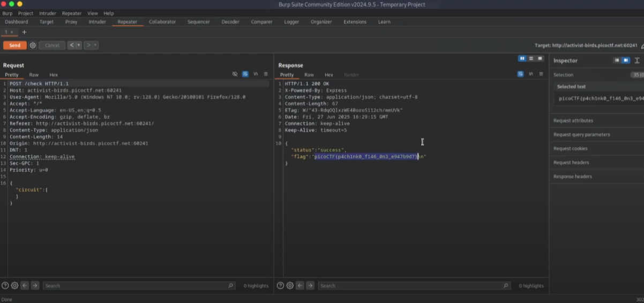This screenshot has width=644, height=303.
Task: Switch to the Collaborator tab
Action: click(162, 22)
